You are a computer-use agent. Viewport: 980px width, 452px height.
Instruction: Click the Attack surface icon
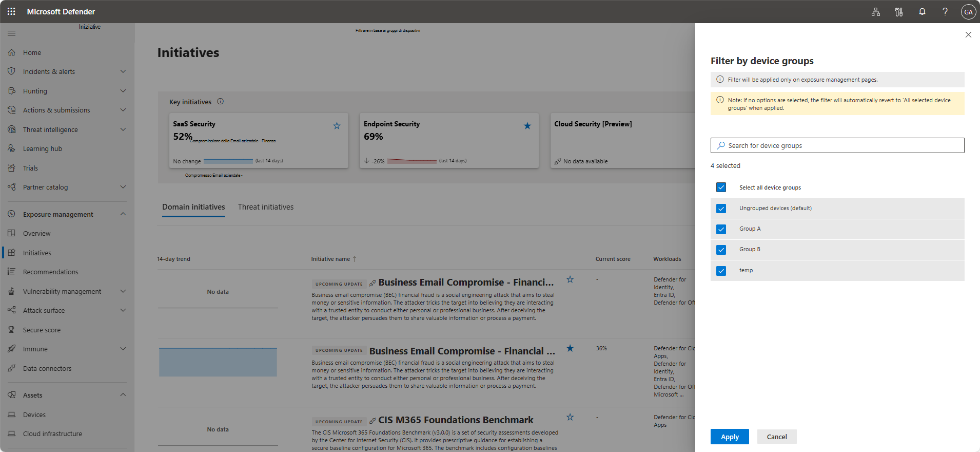(11, 310)
